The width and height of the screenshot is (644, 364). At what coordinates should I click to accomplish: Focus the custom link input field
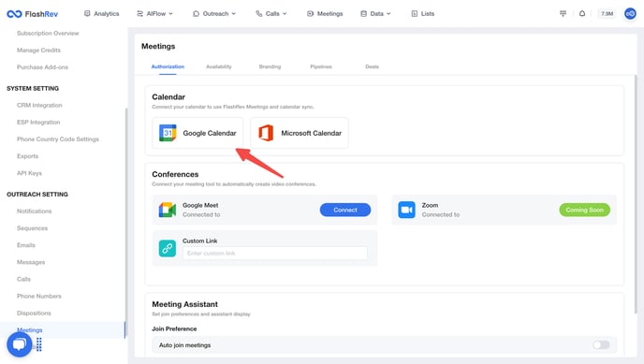pyautogui.click(x=275, y=254)
